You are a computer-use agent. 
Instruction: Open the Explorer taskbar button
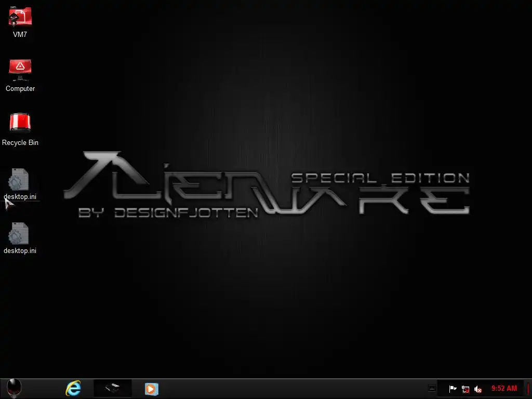(112, 388)
